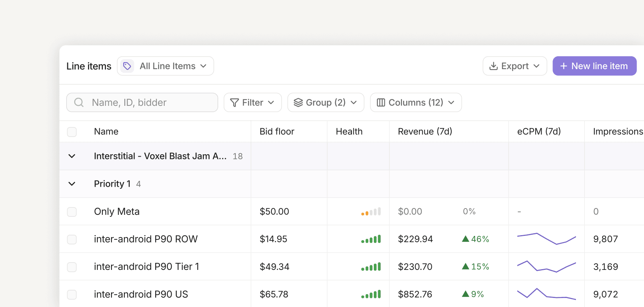
Task: Click health signal bars for Only Meta
Action: click(x=371, y=212)
